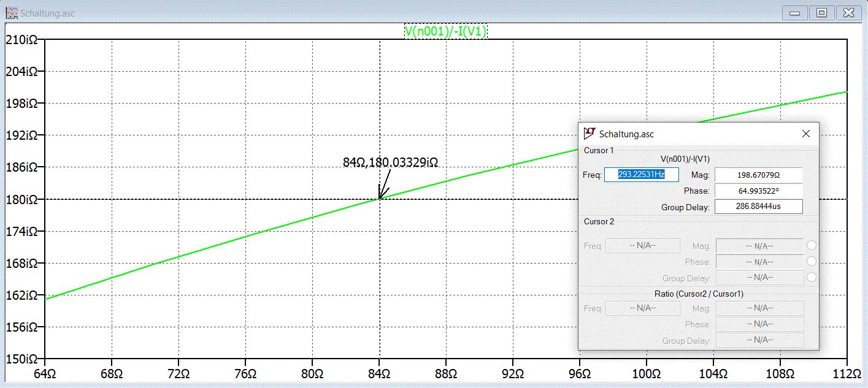Viewport: 868px width, 388px height.
Task: Click the Cursor 2 Phase field
Action: [x=759, y=262]
